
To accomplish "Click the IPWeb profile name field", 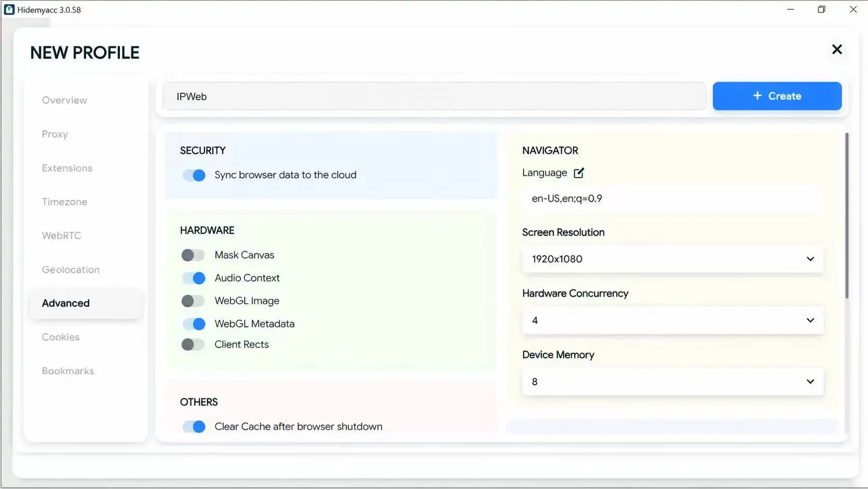I will (x=434, y=96).
